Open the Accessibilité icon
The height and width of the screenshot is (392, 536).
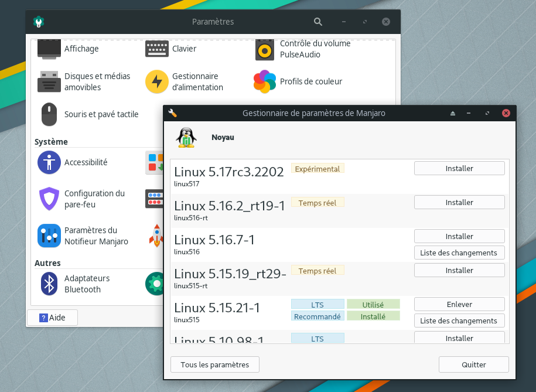point(49,162)
